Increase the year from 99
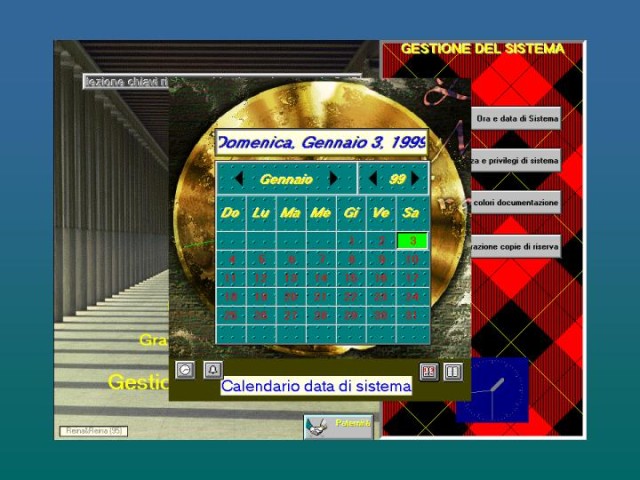Viewport: 640px width, 480px height. click(x=415, y=179)
